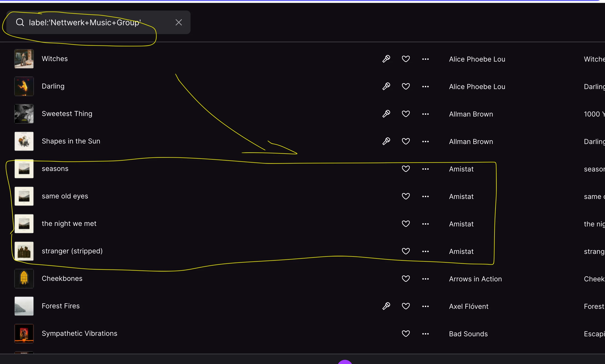Favorite the track seasons
The image size is (605, 364).
406,169
